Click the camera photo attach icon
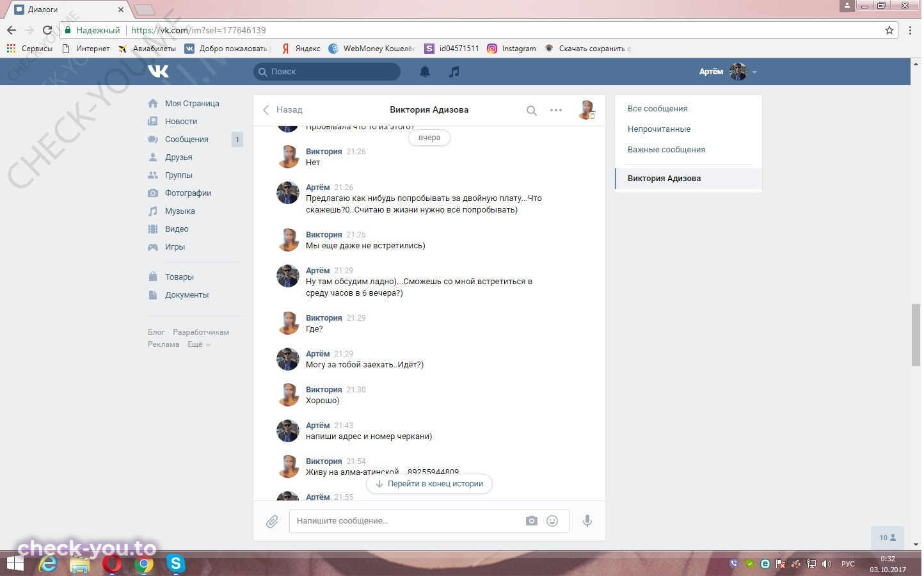Screen dimensions: 924x576 pyautogui.click(x=532, y=521)
